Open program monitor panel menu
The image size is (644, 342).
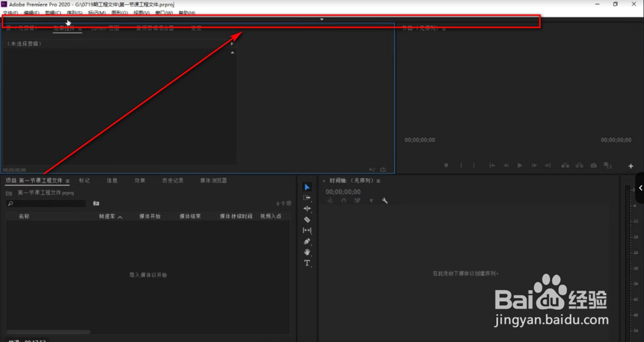click(x=444, y=29)
